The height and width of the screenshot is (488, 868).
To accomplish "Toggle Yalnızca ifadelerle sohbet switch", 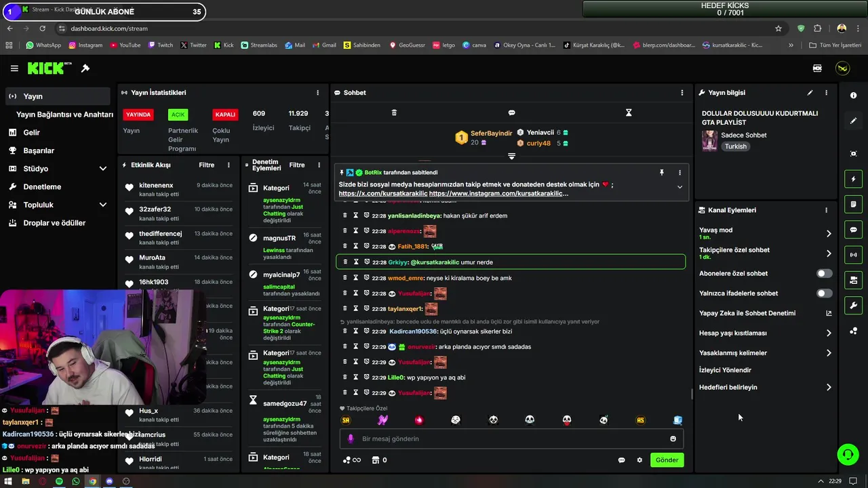I will [824, 293].
